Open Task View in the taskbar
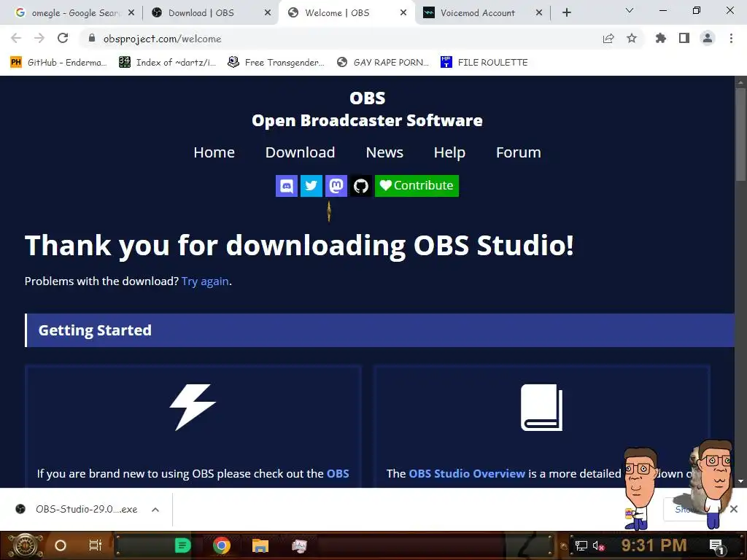The image size is (747, 560). tap(96, 545)
